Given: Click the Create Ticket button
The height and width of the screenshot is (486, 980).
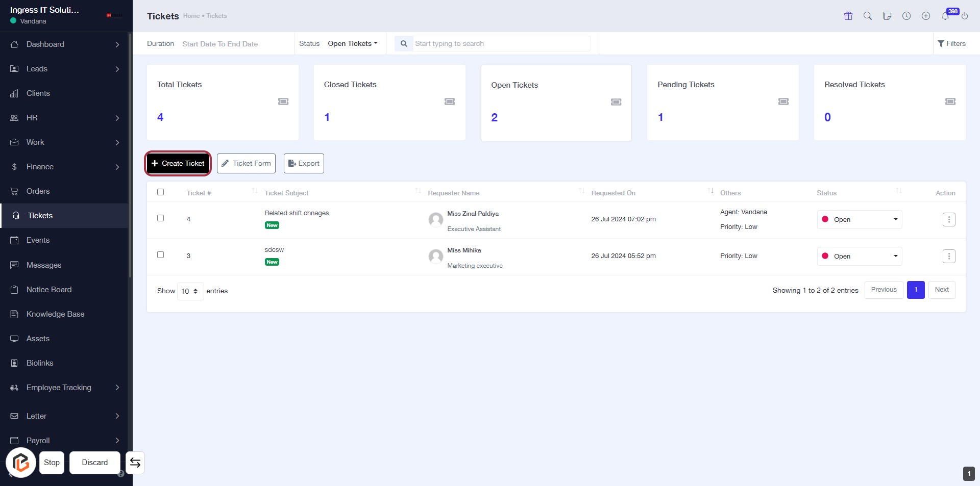Looking at the screenshot, I should (x=178, y=164).
